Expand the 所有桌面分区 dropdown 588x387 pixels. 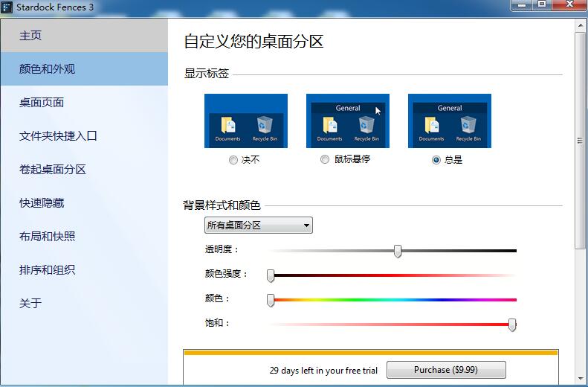click(259, 226)
